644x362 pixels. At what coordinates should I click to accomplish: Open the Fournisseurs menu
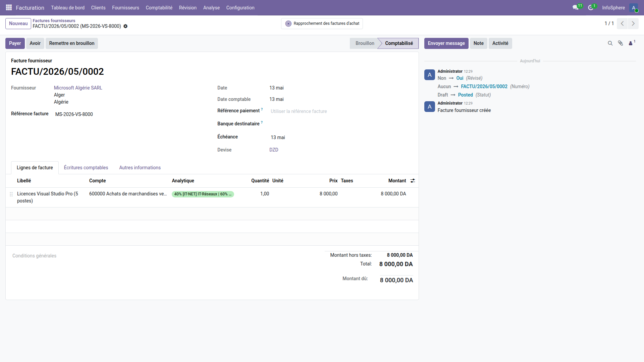coord(125,8)
